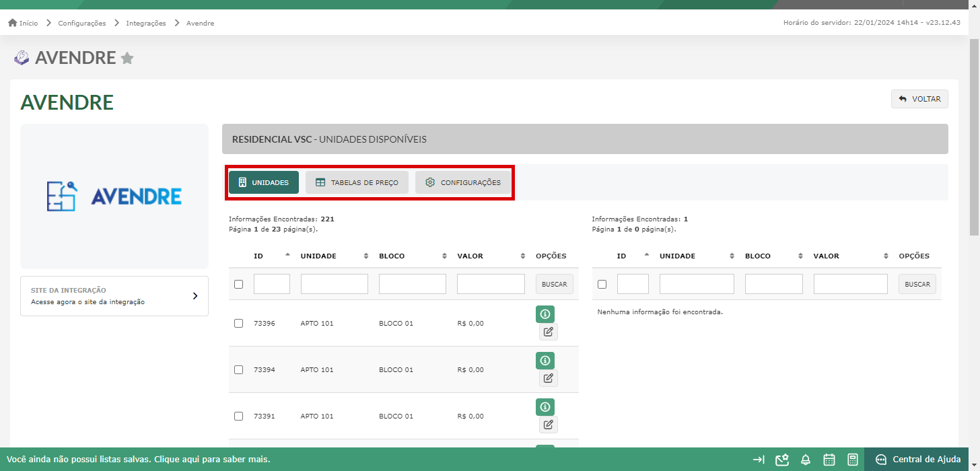Click APTO 101 in row 73396
This screenshot has width=980, height=471.
click(317, 323)
